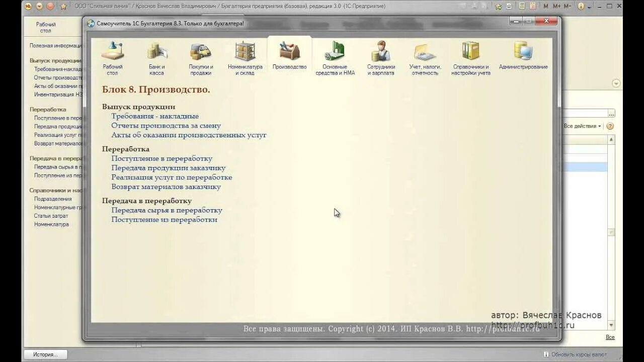Click the scroll up arrow of the right list
Image resolution: width=644 pixels, height=362 pixels.
click(611, 139)
